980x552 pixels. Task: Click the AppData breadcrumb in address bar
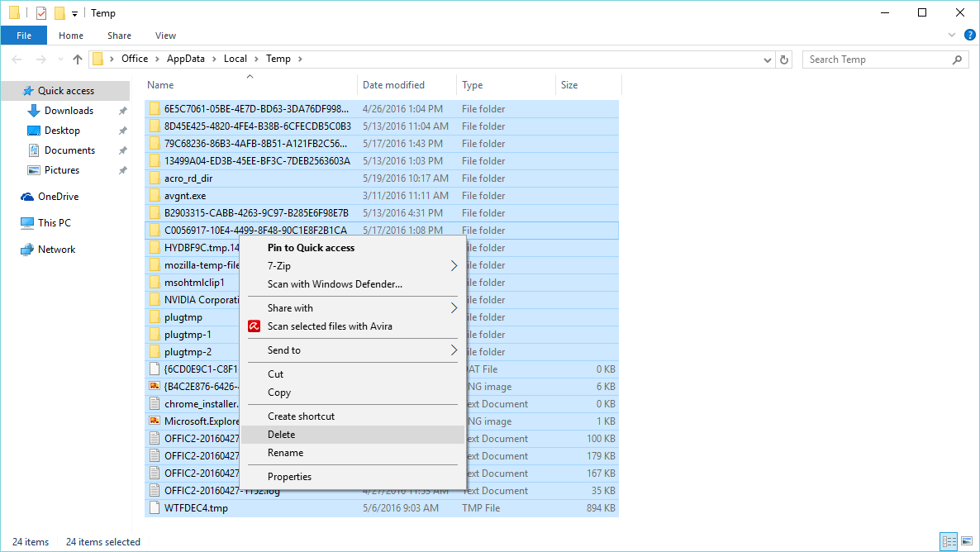click(186, 59)
